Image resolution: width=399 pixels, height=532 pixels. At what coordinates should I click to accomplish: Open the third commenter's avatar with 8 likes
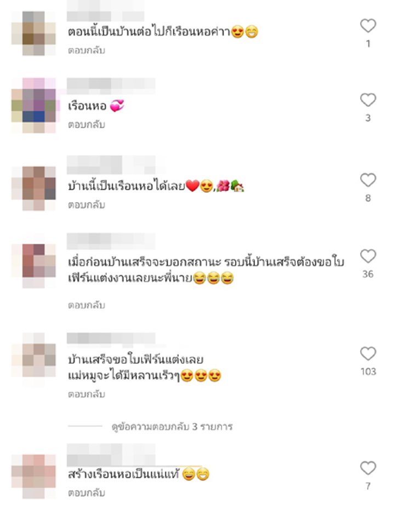(33, 188)
